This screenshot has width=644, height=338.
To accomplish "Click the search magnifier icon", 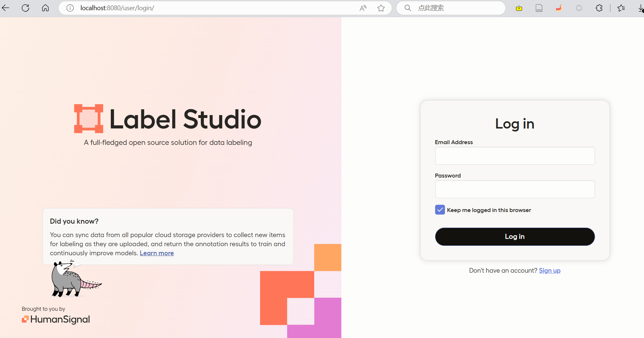I will [408, 8].
